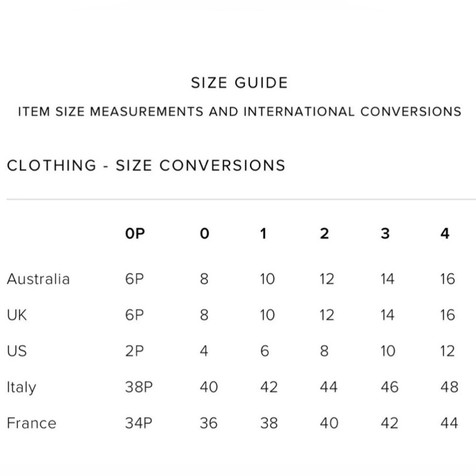
Task: Select the column header labeled 3
Action: tap(385, 233)
